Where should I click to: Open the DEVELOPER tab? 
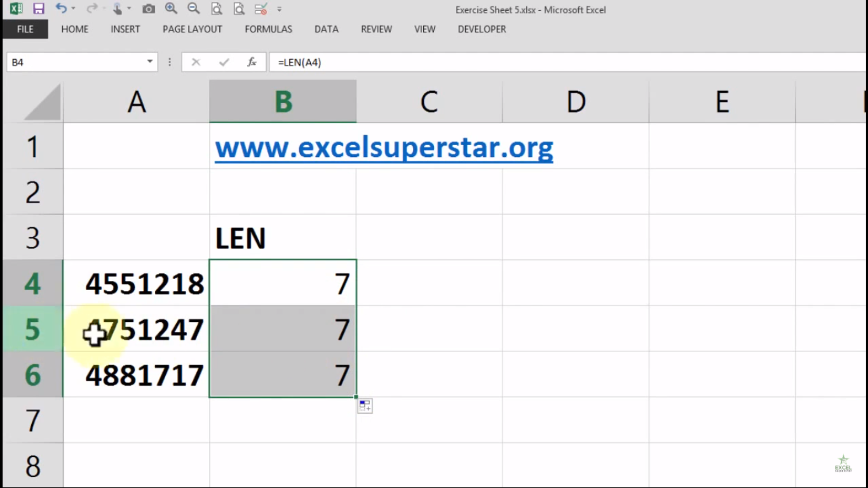482,29
